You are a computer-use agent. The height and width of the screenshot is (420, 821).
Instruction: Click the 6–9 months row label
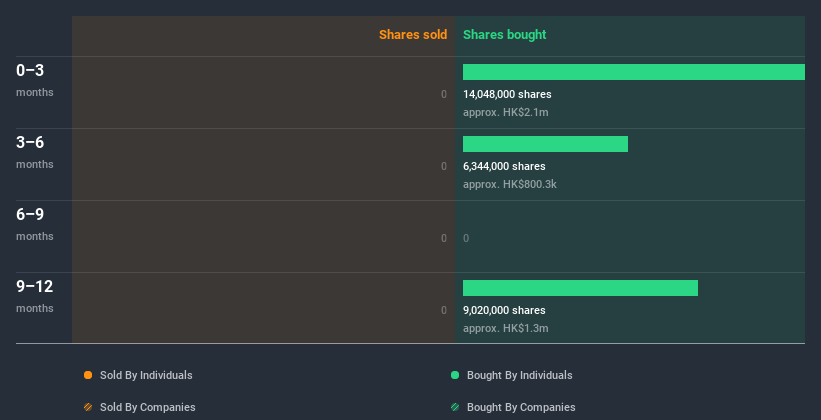click(35, 224)
